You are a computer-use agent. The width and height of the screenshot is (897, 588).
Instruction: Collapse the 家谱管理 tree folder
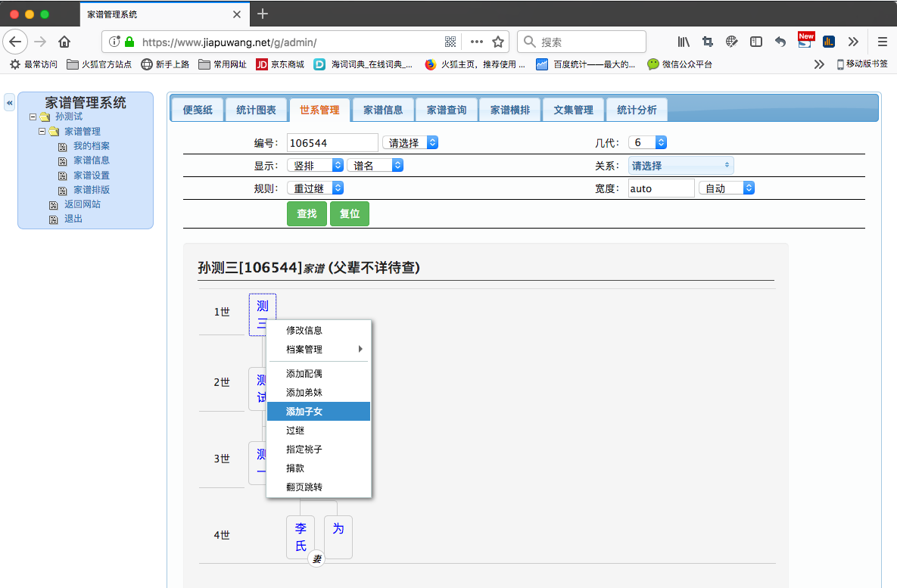coord(42,131)
